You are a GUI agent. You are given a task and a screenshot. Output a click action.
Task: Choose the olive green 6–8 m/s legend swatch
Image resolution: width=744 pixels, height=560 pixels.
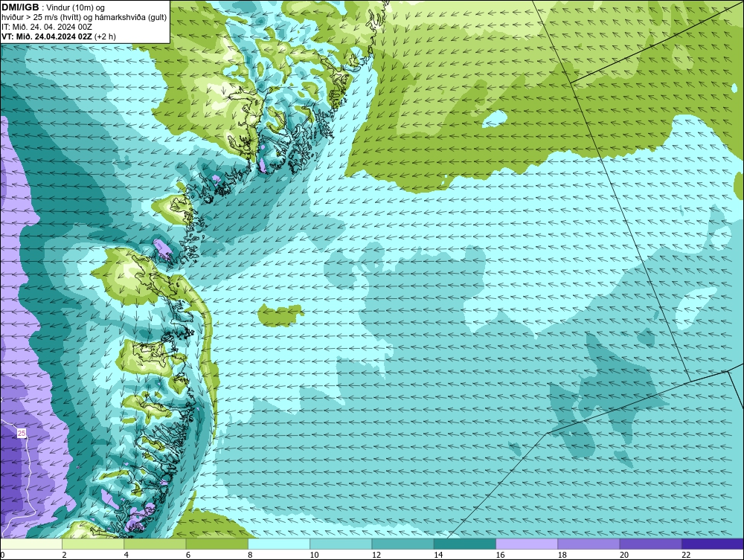pyautogui.click(x=217, y=544)
